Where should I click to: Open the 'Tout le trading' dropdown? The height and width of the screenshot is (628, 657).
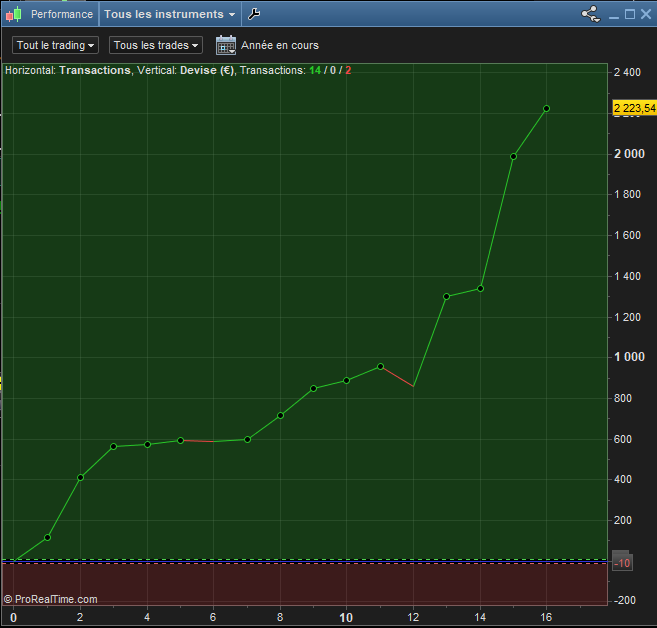point(55,45)
